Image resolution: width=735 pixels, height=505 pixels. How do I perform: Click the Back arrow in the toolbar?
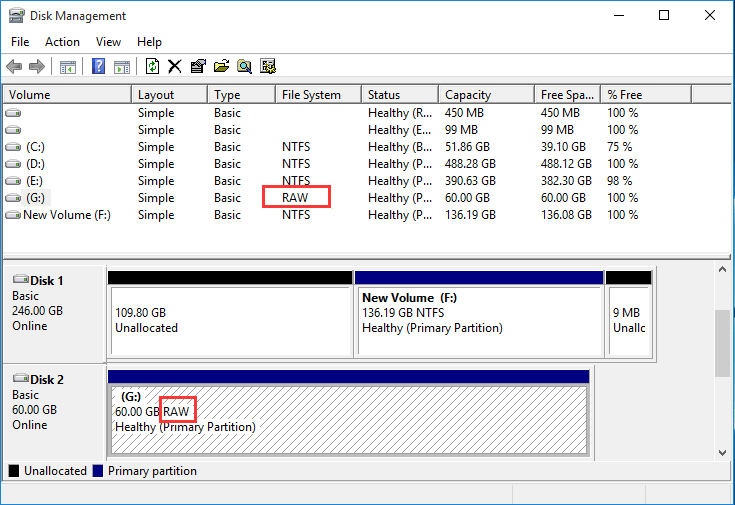(x=14, y=66)
